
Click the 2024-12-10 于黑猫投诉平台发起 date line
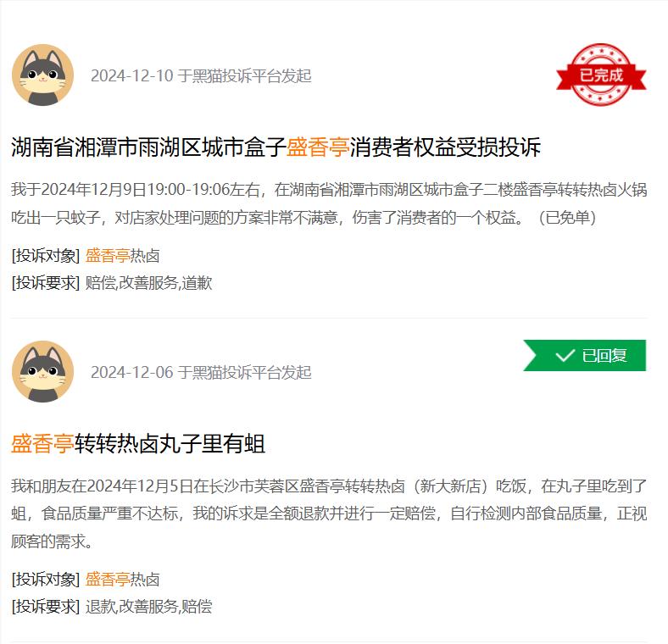201,75
